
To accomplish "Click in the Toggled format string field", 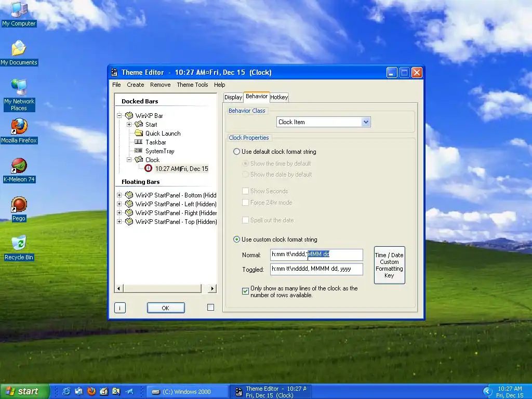I will pos(316,269).
